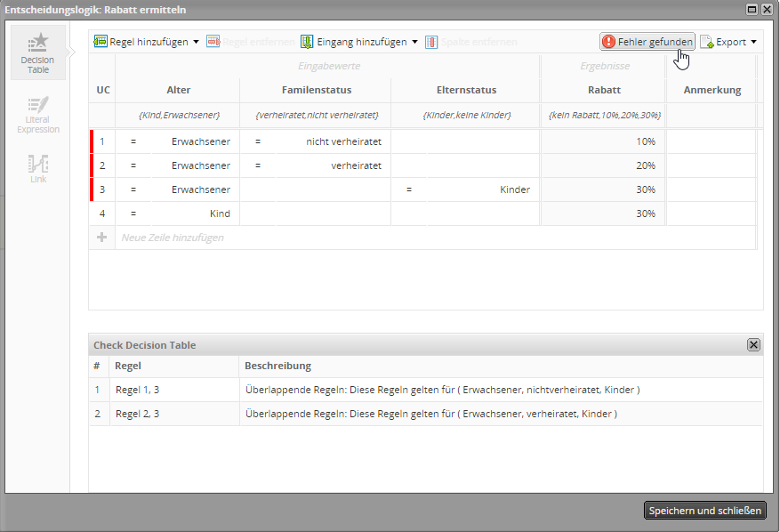Click the Ergebnisse group header

[x=605, y=66]
